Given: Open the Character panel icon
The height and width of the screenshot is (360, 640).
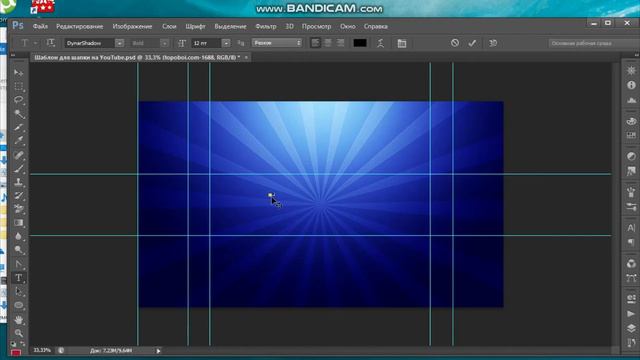Looking at the screenshot, I should pos(631,228).
